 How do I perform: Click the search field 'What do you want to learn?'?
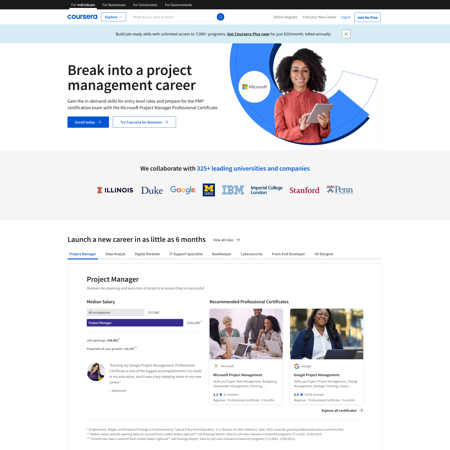pos(173,17)
